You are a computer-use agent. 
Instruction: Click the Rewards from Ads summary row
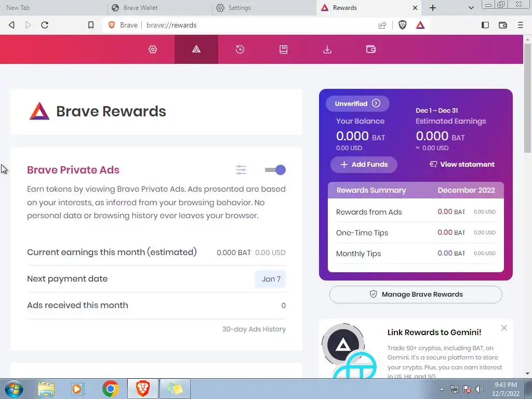click(416, 212)
